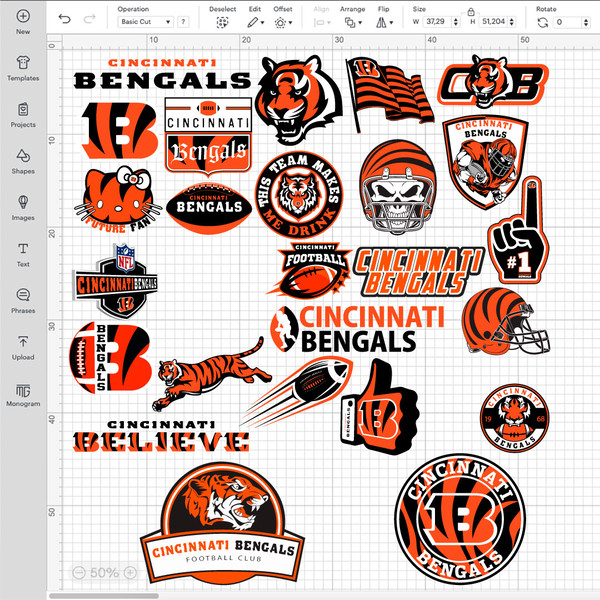Click the 50% zoom level label
Viewport: 600px width, 600px height.
pyautogui.click(x=104, y=572)
